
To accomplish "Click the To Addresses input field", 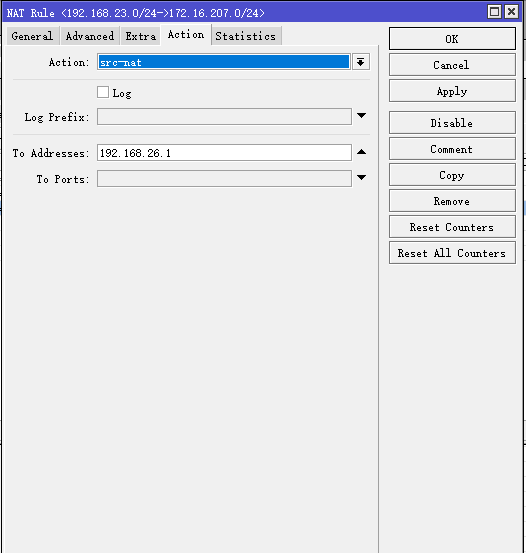I will point(224,152).
